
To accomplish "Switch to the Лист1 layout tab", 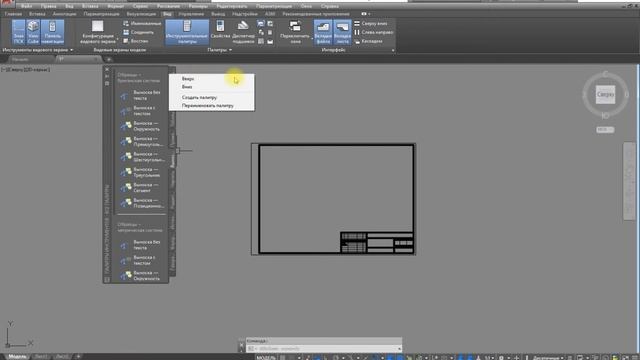I will click(x=40, y=356).
